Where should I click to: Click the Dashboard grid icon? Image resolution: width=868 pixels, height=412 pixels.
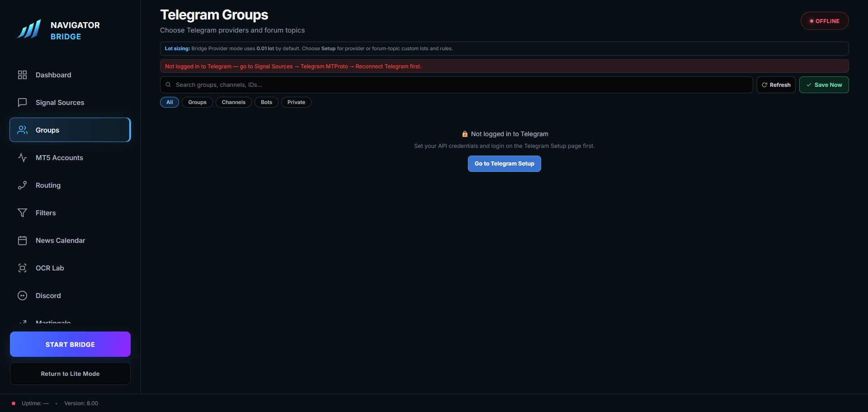[22, 75]
